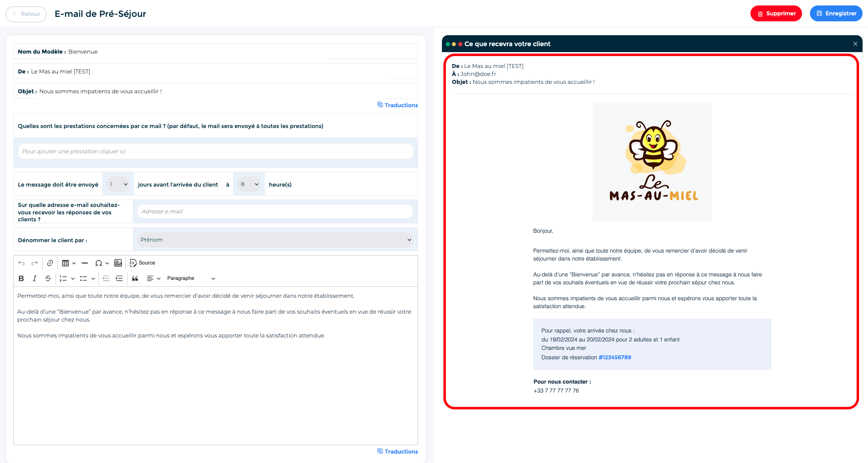Increase indent of the paragraph

[119, 278]
